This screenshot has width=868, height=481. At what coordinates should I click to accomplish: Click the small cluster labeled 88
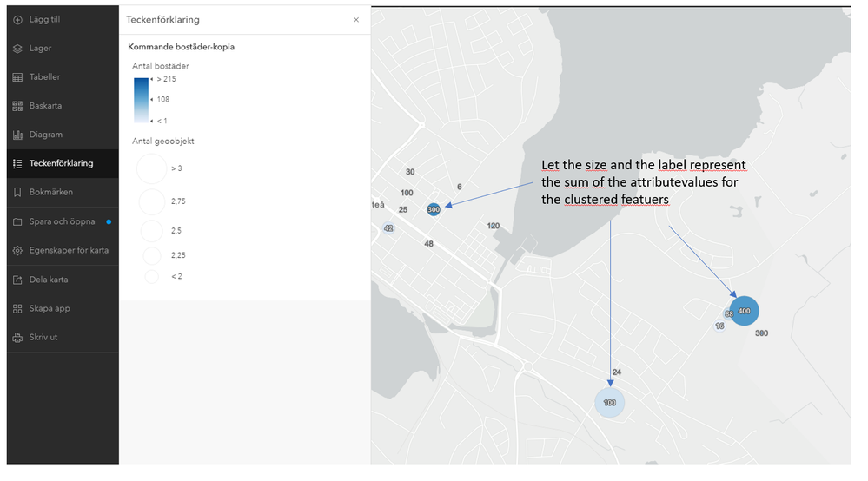pyautogui.click(x=729, y=313)
